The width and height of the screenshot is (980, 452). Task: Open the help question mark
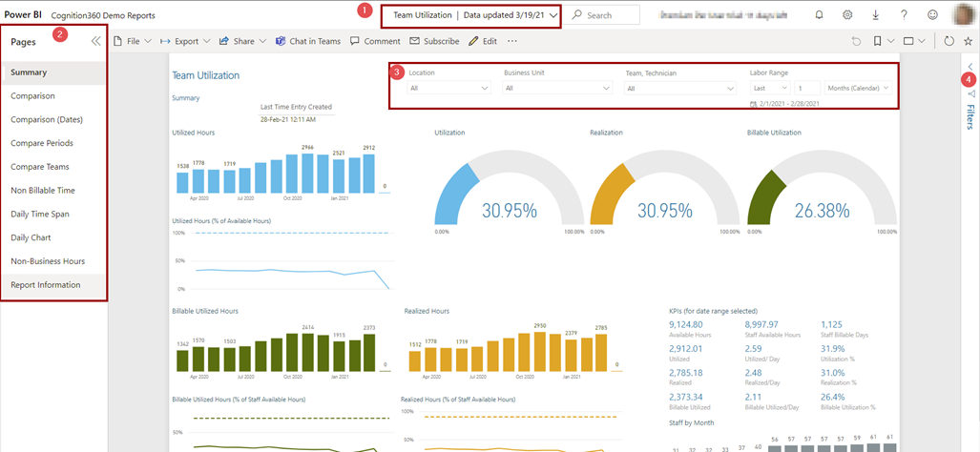point(904,15)
